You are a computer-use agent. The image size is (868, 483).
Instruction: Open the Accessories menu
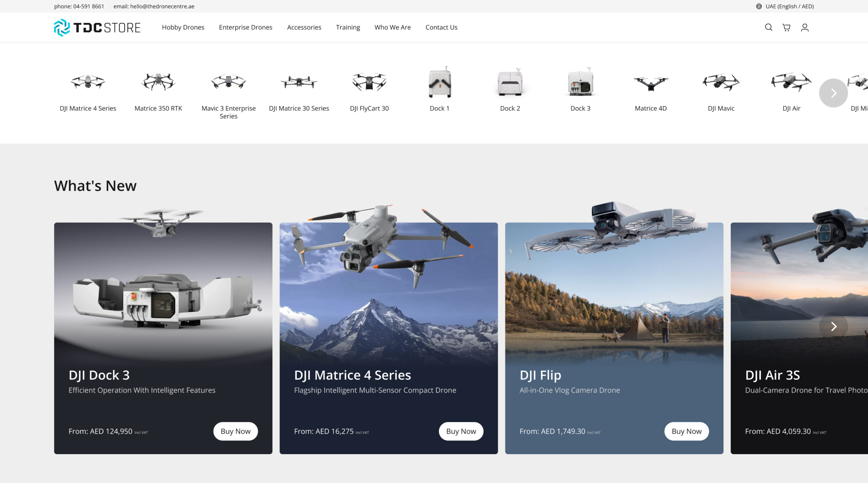tap(304, 27)
